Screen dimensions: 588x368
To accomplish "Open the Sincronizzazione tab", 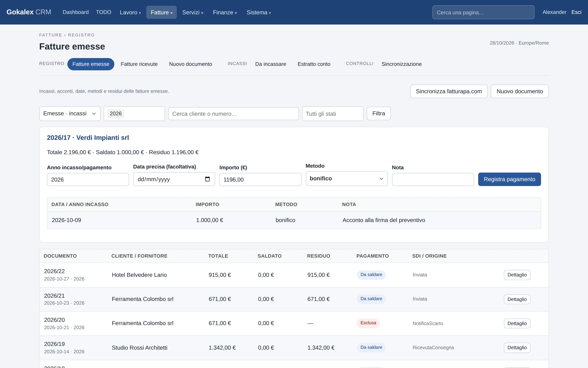I will (402, 64).
